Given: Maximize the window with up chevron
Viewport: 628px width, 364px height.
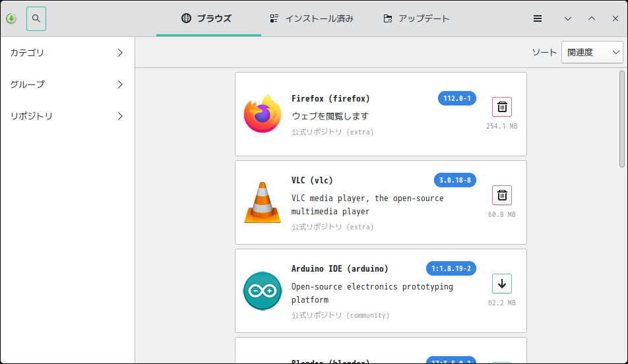Looking at the screenshot, I should (592, 18).
